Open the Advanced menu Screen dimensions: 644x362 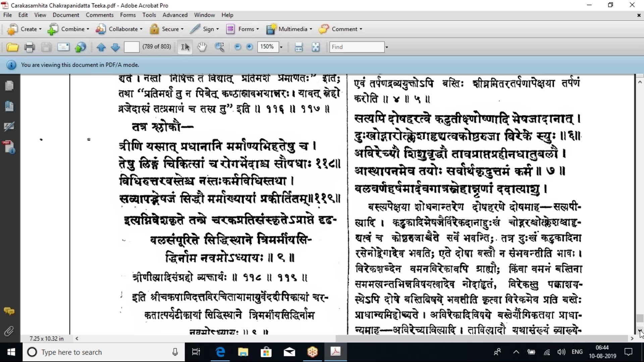point(175,15)
